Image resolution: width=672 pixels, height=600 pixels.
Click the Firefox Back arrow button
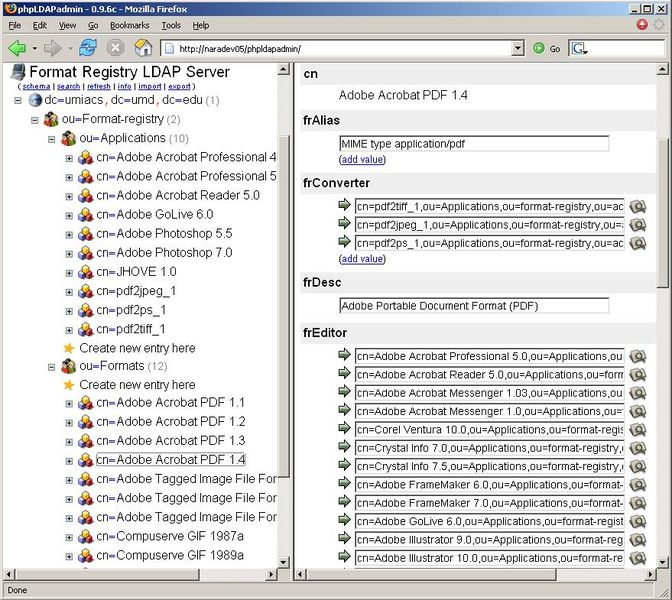point(16,48)
